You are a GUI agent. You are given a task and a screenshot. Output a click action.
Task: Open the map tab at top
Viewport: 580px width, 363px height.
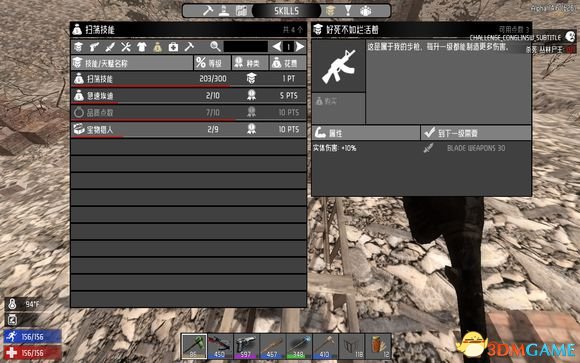click(241, 11)
